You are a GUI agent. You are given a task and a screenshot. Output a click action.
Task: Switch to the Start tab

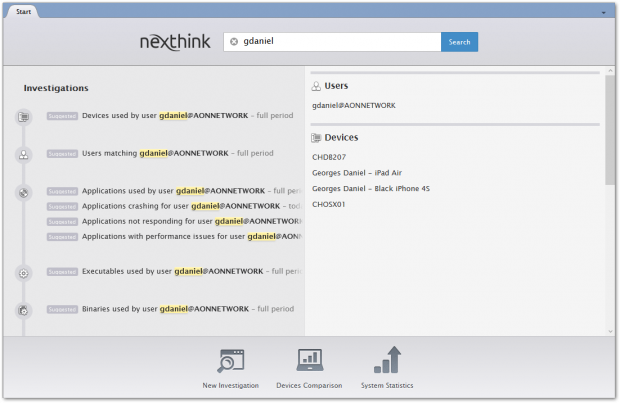(23, 10)
